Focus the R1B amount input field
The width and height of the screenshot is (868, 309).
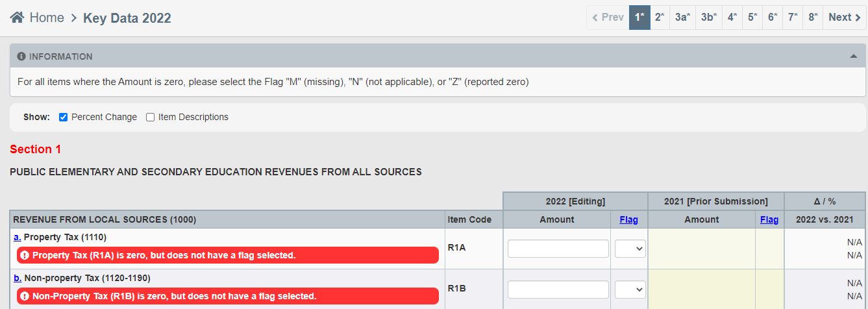[x=558, y=290]
